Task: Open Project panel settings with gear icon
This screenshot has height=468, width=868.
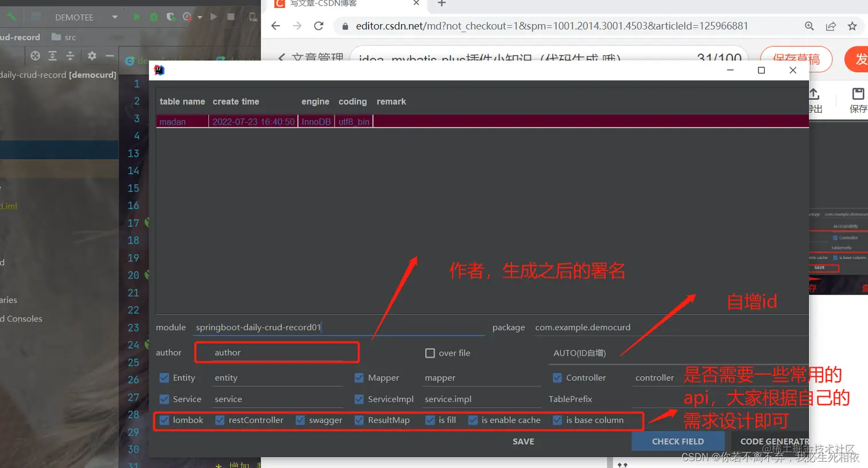Action: coord(92,56)
